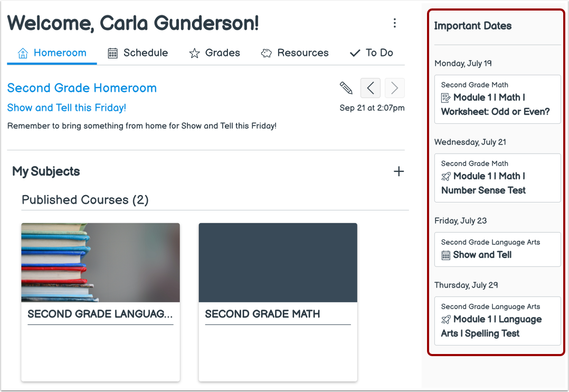Click the Published Courses (2) heading
This screenshot has height=392, width=569.
point(86,200)
